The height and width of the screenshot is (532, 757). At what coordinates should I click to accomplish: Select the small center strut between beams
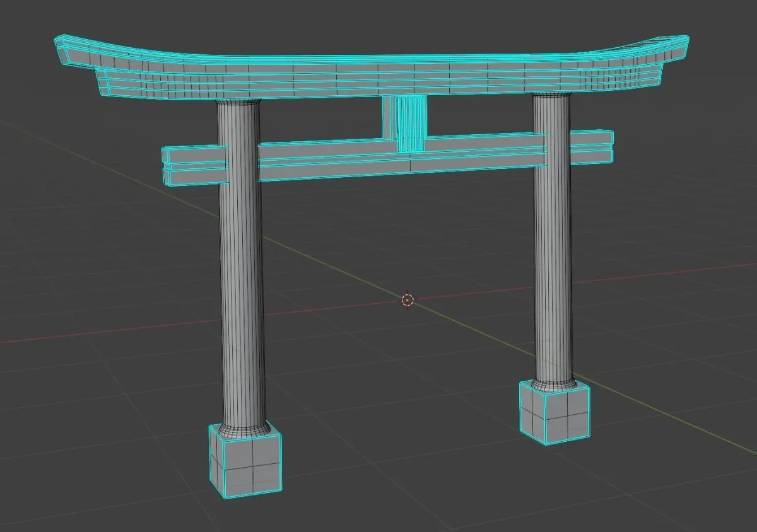point(404,124)
